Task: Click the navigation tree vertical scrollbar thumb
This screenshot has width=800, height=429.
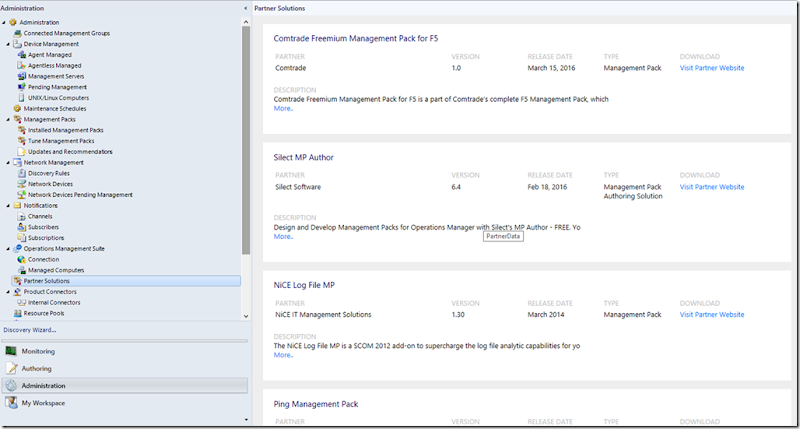Action: (246, 140)
